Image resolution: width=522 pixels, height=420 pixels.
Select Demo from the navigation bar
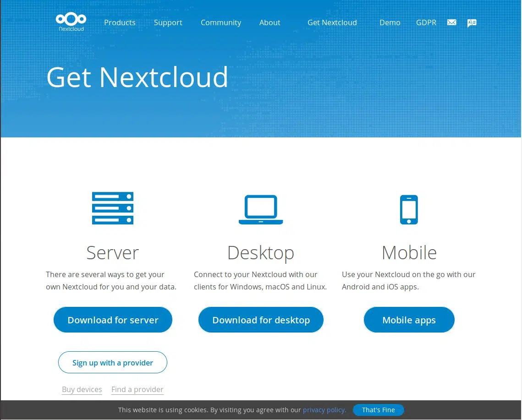(x=390, y=22)
